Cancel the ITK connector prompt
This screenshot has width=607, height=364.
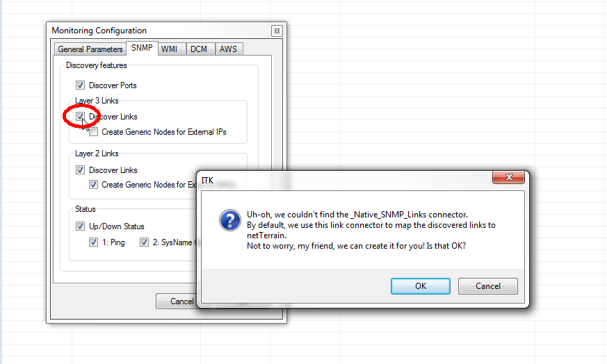pyautogui.click(x=488, y=286)
